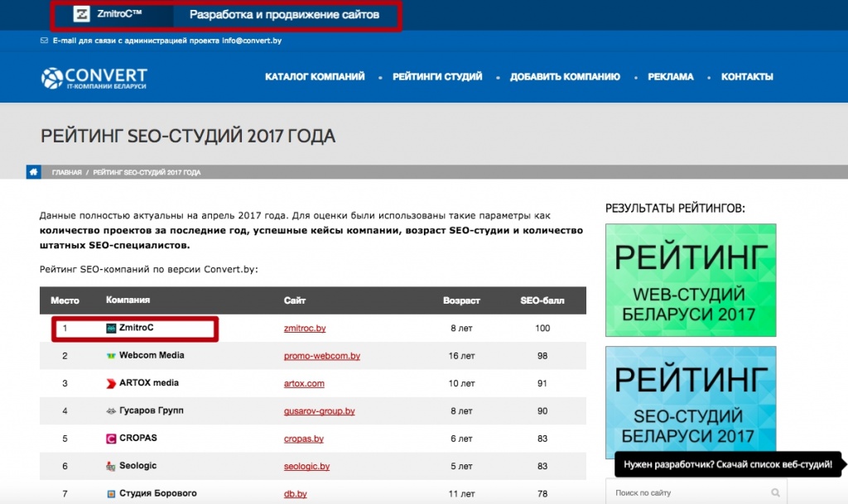Click the SEO score 98 cell
The width and height of the screenshot is (848, 504).
[542, 355]
